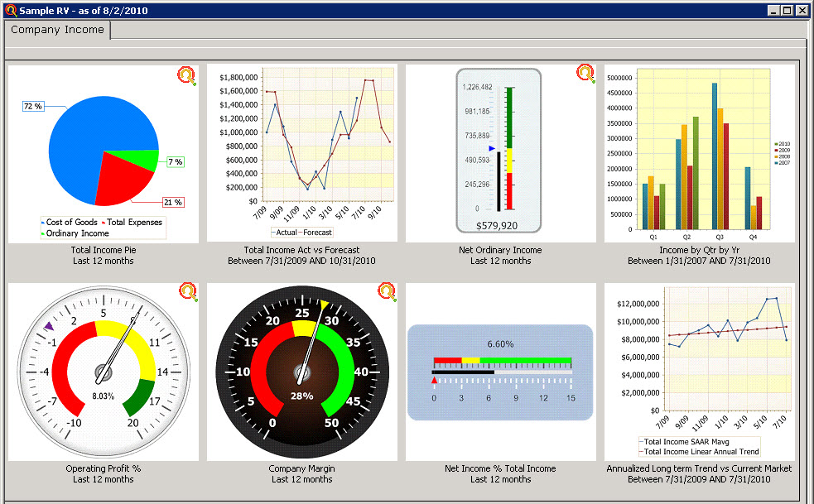Click the 72 % pie callout label

coord(32,106)
